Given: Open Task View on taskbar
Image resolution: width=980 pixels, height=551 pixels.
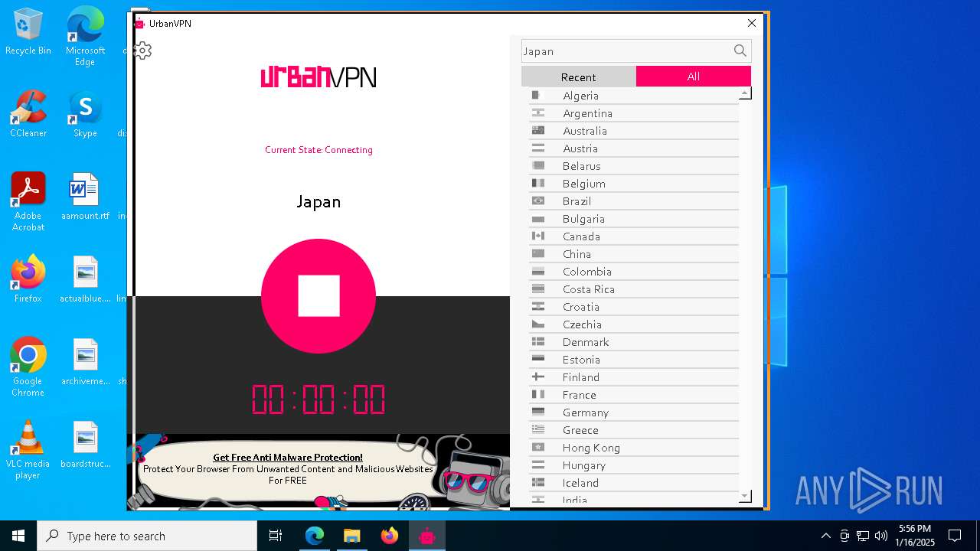Looking at the screenshot, I should click(x=276, y=536).
